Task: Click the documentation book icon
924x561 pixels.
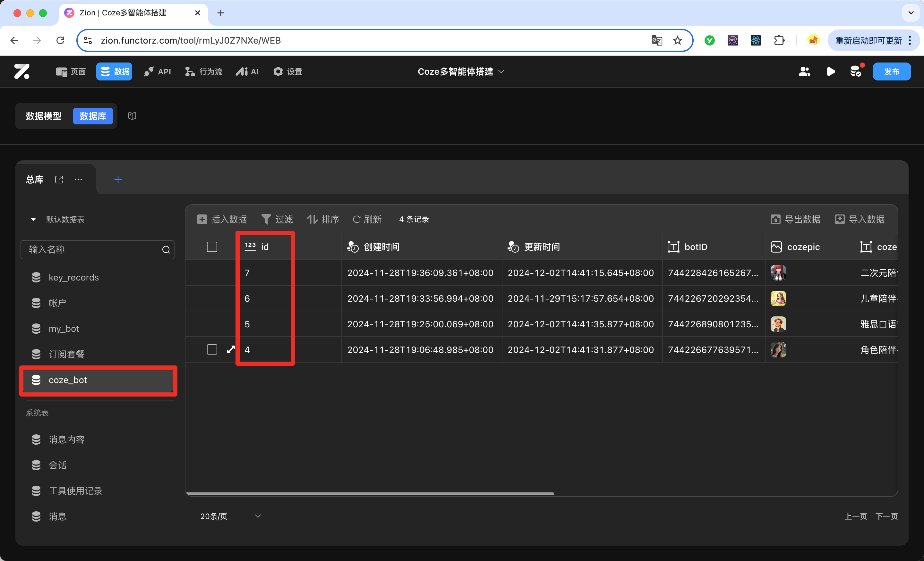Action: coord(132,116)
